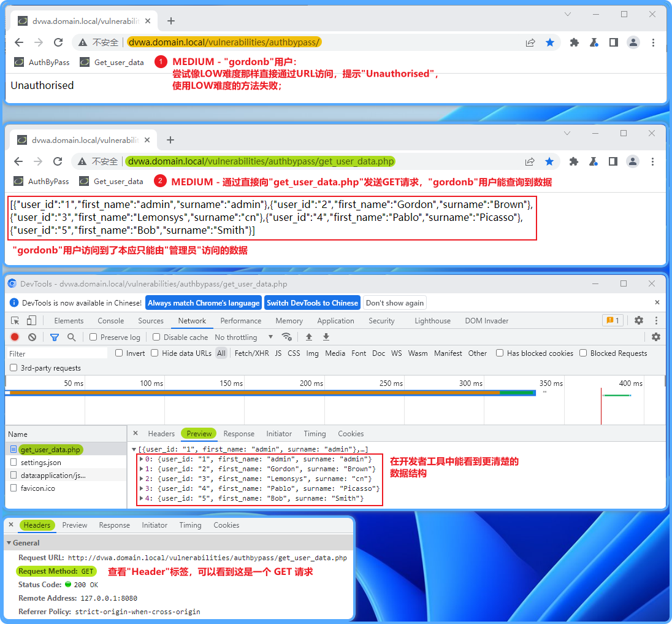Expand item 4 Bob object in Preview
This screenshot has height=624, width=672.
[x=142, y=498]
